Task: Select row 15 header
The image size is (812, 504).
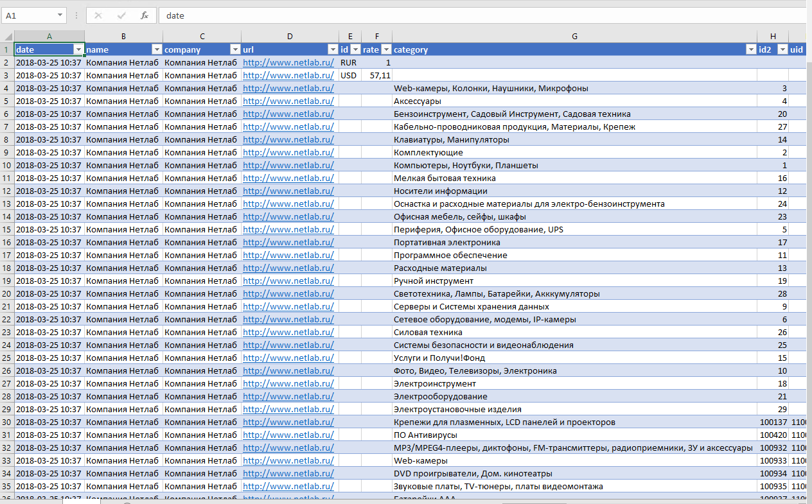Action: pyautogui.click(x=7, y=229)
